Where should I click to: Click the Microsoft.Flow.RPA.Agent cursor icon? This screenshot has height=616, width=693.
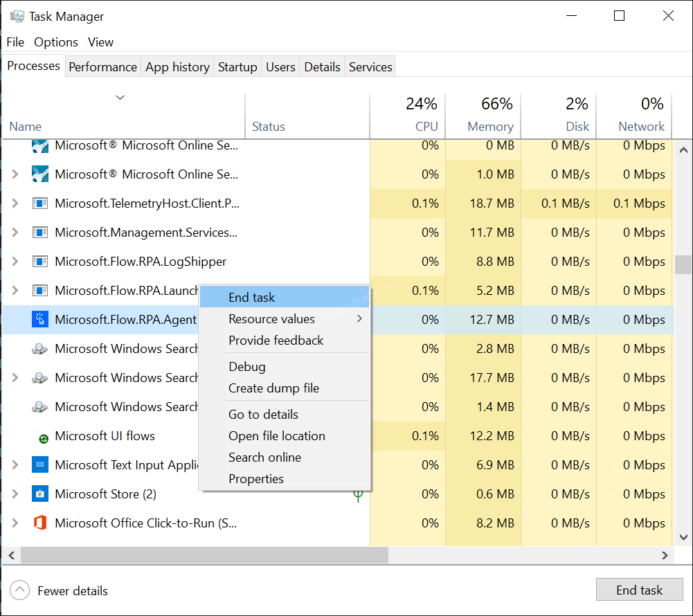(40, 320)
